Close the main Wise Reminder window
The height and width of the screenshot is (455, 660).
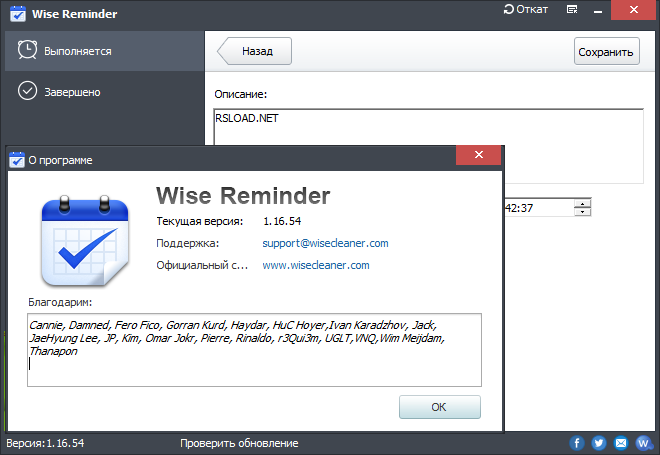pyautogui.click(x=634, y=10)
